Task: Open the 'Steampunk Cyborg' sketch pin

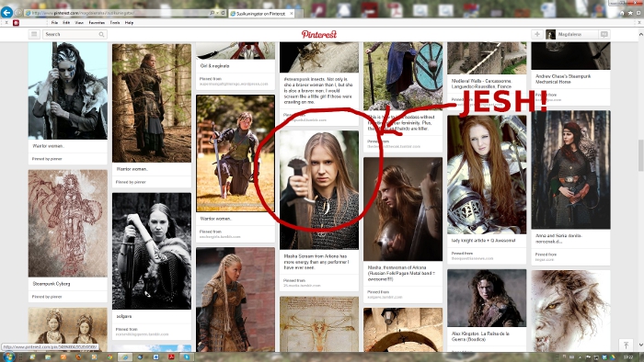Action: (68, 223)
